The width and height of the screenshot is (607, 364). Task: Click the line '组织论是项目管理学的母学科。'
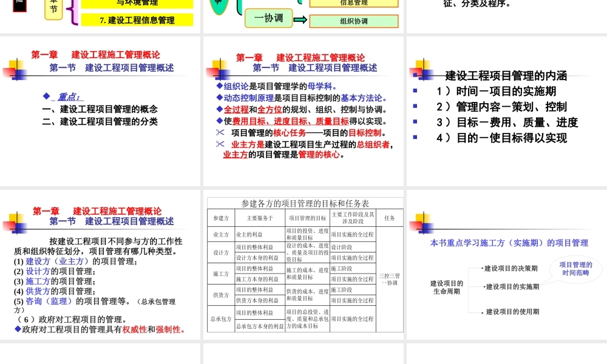click(x=276, y=86)
